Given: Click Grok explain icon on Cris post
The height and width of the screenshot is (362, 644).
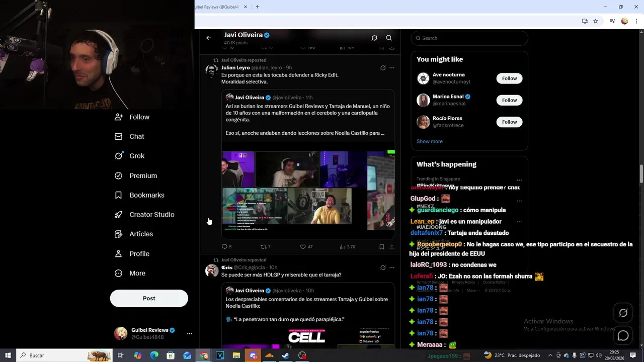Looking at the screenshot, I should [x=383, y=267].
